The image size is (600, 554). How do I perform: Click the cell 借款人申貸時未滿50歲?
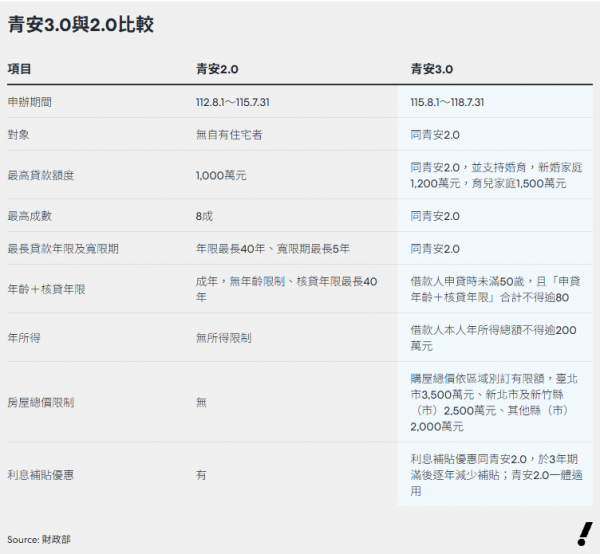click(x=496, y=289)
